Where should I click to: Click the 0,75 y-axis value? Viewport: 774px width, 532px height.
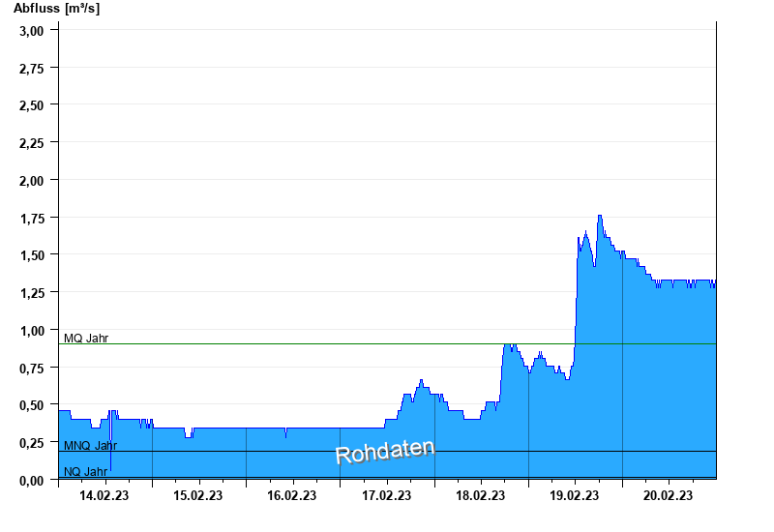point(32,369)
